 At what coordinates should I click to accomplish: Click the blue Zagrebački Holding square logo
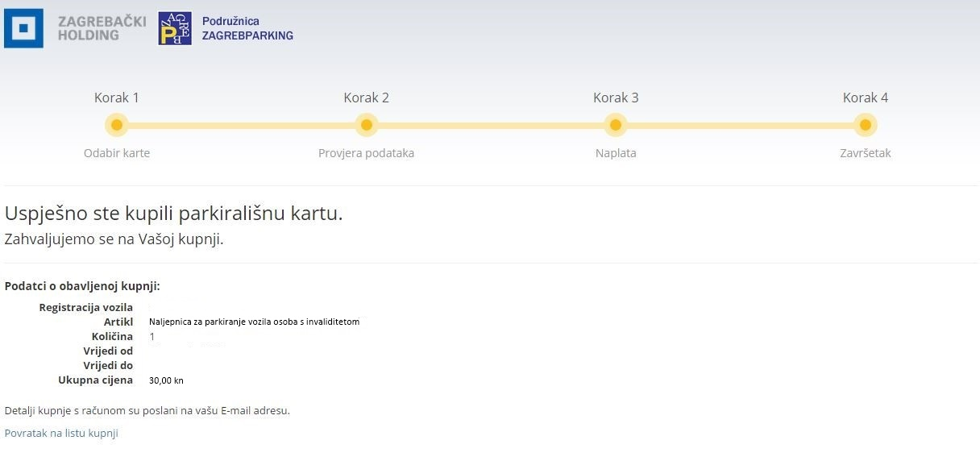pyautogui.click(x=23, y=28)
